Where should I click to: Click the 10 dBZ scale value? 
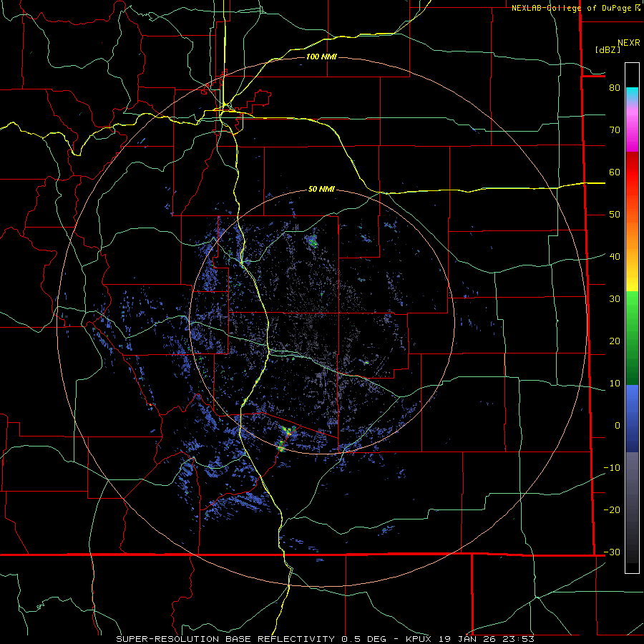[x=615, y=384]
